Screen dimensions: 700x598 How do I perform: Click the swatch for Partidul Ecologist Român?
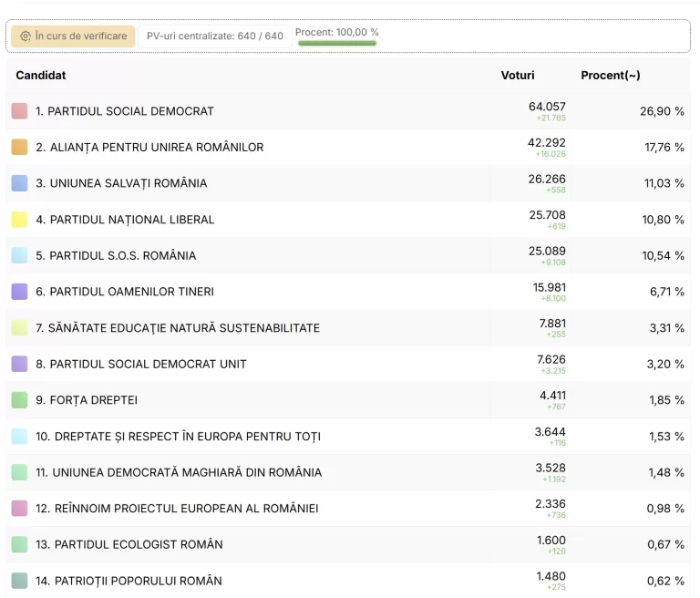(20, 544)
